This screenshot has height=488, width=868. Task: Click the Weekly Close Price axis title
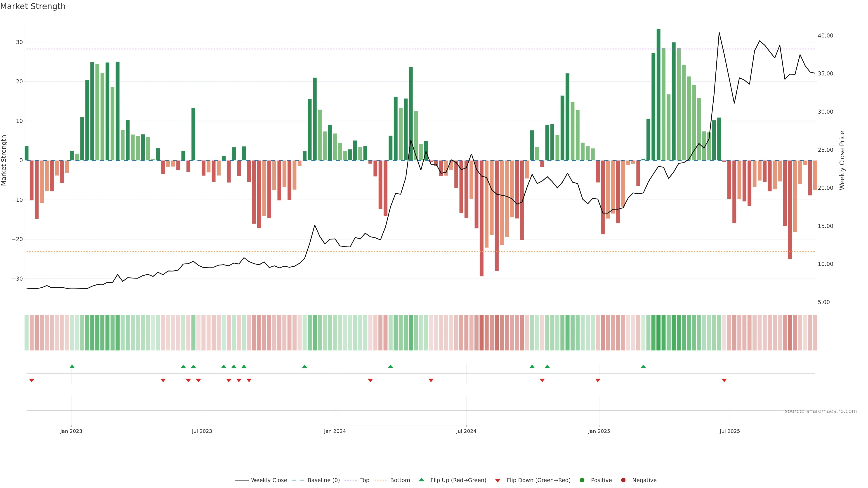coord(842,160)
